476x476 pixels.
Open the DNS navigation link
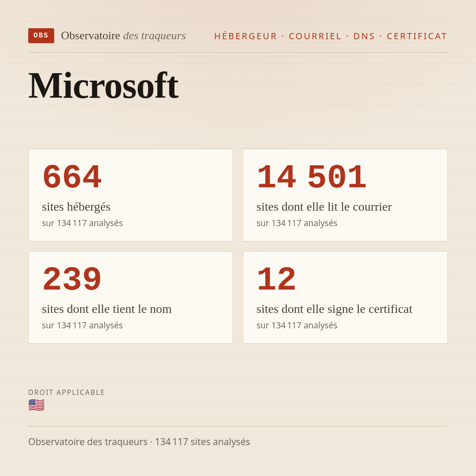(364, 36)
